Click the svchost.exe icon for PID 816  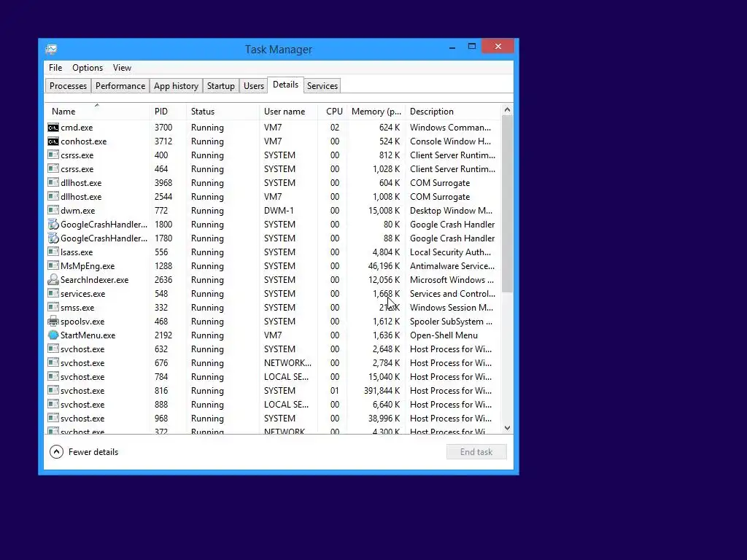(x=53, y=391)
